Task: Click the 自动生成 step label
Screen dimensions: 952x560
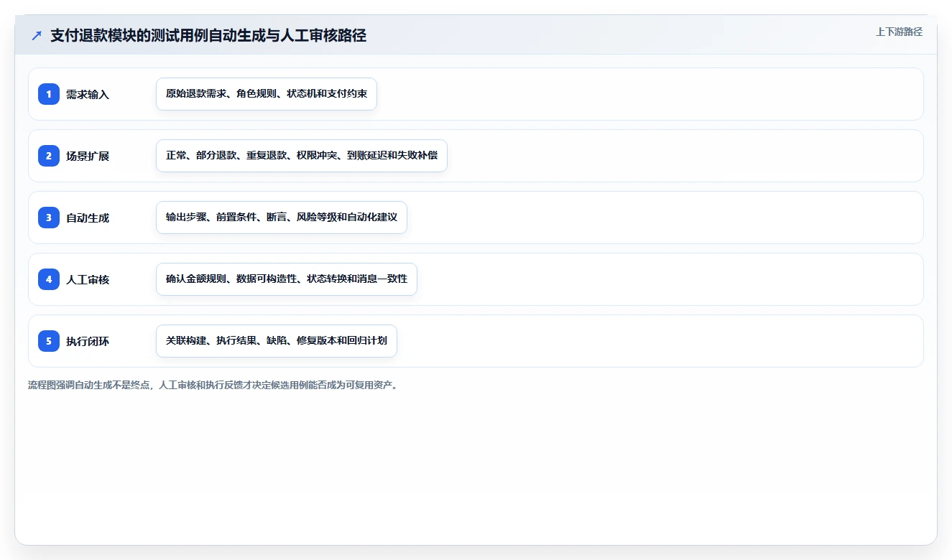Action: [88, 218]
